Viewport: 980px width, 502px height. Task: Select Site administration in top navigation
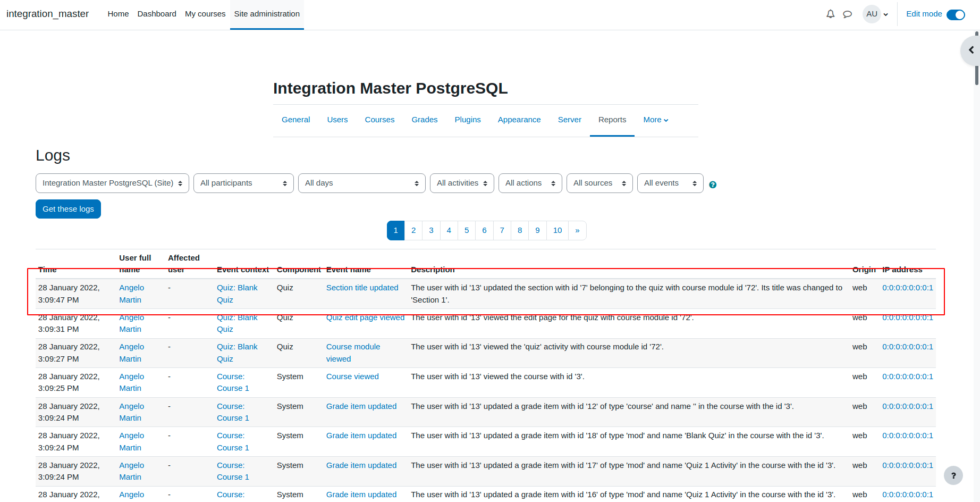[267, 14]
